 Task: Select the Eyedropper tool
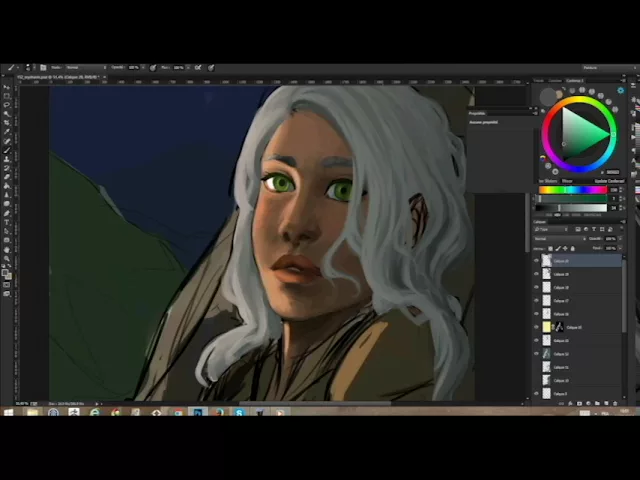tap(7, 132)
